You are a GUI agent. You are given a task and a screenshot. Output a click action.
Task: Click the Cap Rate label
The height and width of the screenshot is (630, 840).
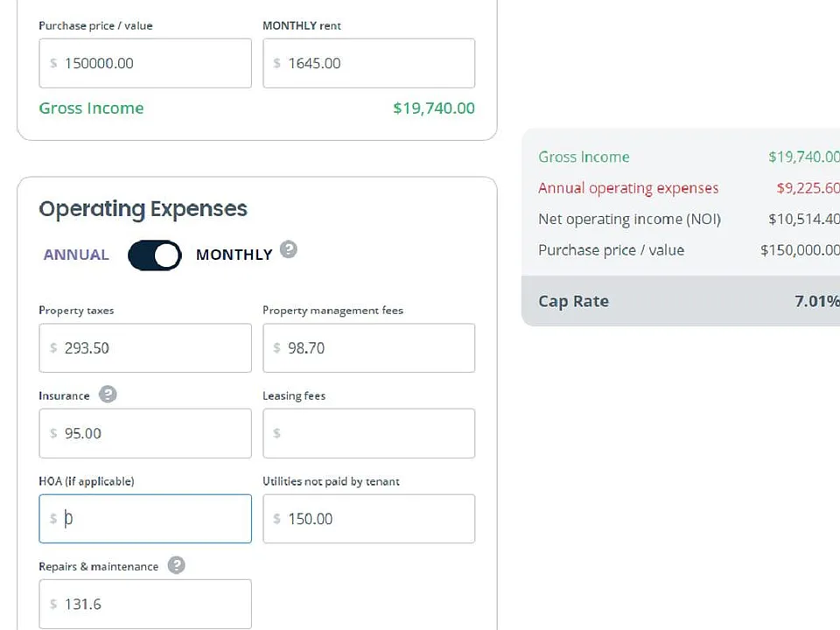coord(573,301)
